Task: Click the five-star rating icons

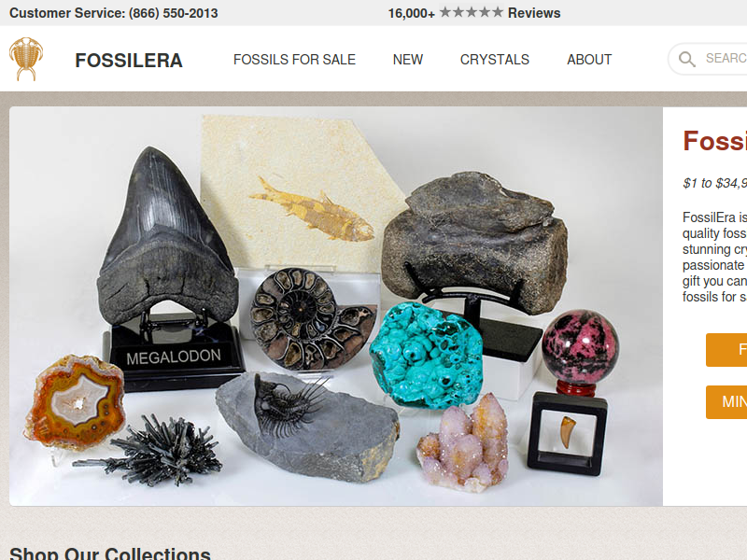Action: pyautogui.click(x=471, y=12)
